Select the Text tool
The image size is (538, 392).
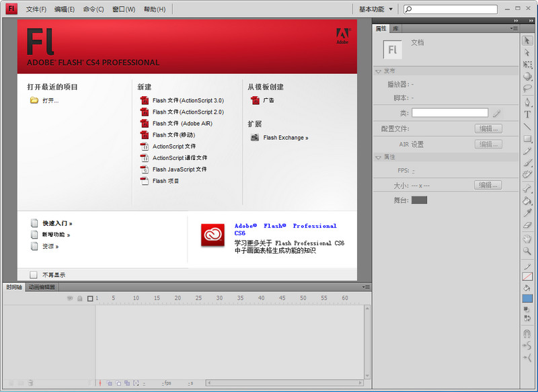pyautogui.click(x=527, y=114)
